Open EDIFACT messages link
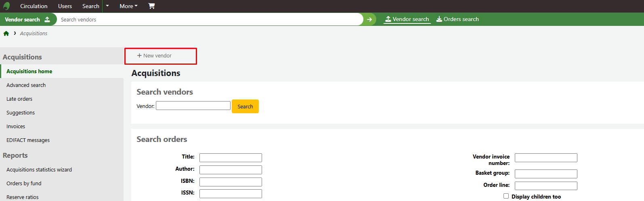 coord(28,140)
